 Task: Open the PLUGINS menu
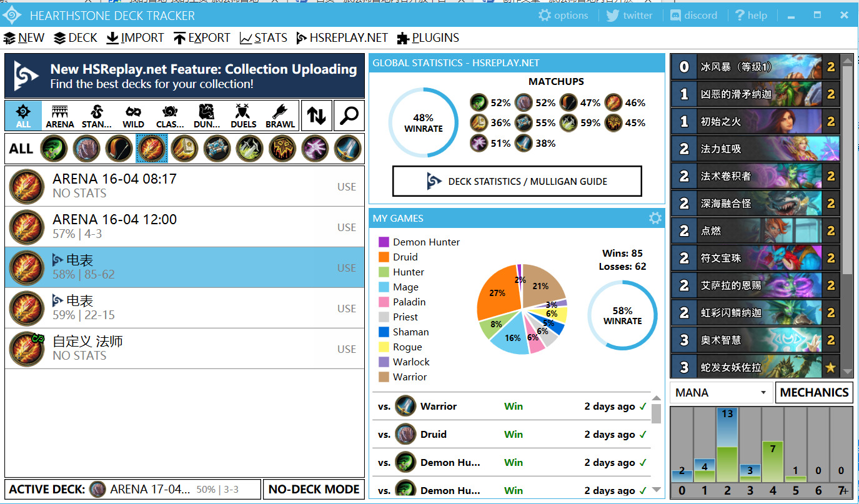428,38
